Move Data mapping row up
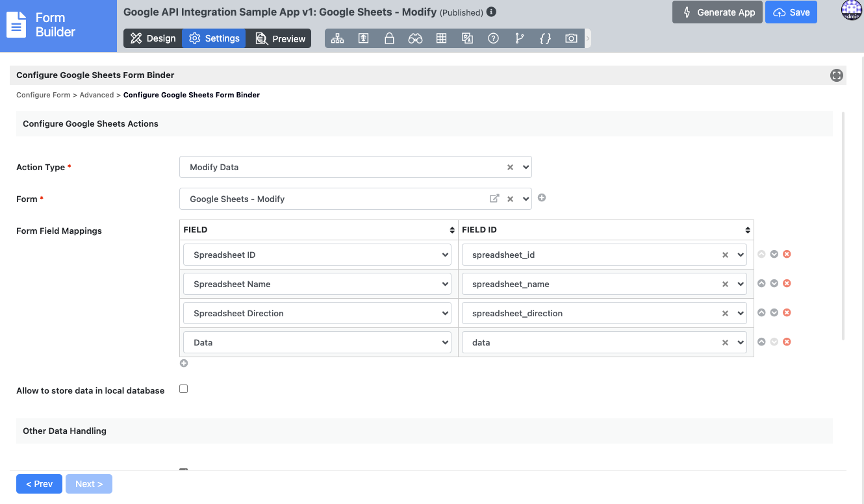The width and height of the screenshot is (864, 504). pos(761,342)
